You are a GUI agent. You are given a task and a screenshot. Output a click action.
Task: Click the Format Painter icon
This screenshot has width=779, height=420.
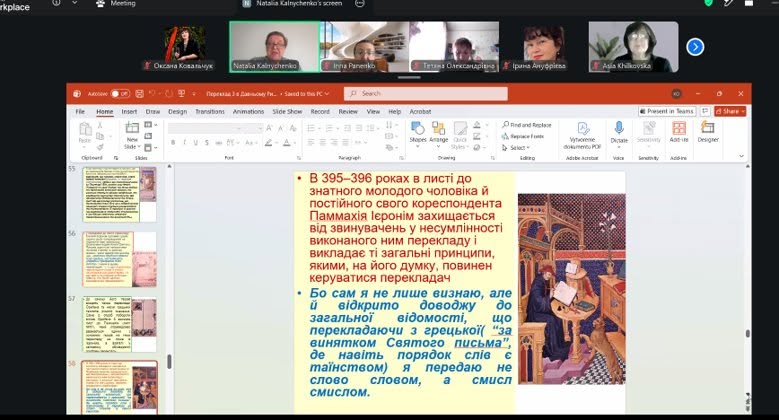tap(100, 147)
